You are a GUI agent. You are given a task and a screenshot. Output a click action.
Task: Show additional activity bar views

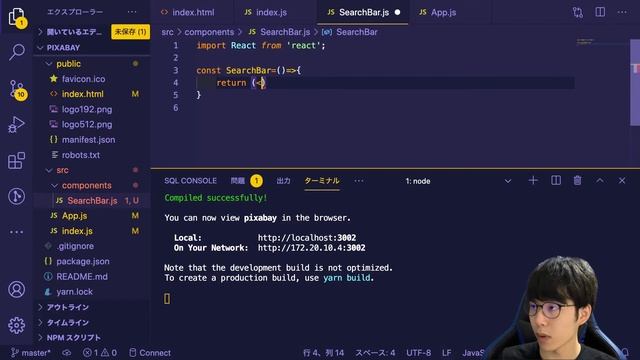tap(16, 232)
